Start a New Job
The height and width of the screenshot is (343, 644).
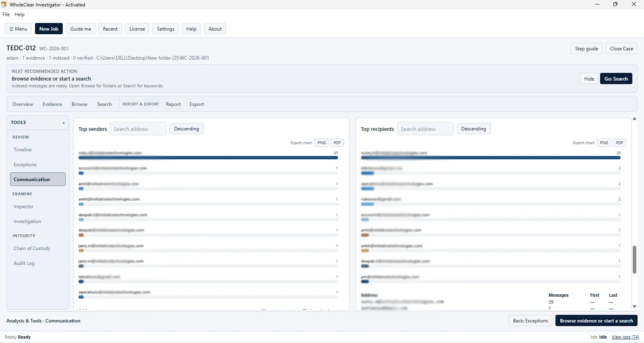pyautogui.click(x=49, y=29)
